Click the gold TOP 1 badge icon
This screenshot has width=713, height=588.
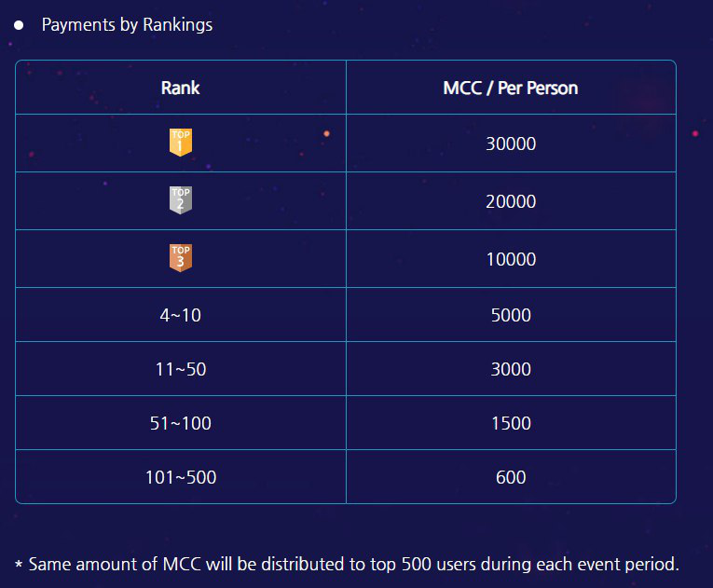coord(181,143)
